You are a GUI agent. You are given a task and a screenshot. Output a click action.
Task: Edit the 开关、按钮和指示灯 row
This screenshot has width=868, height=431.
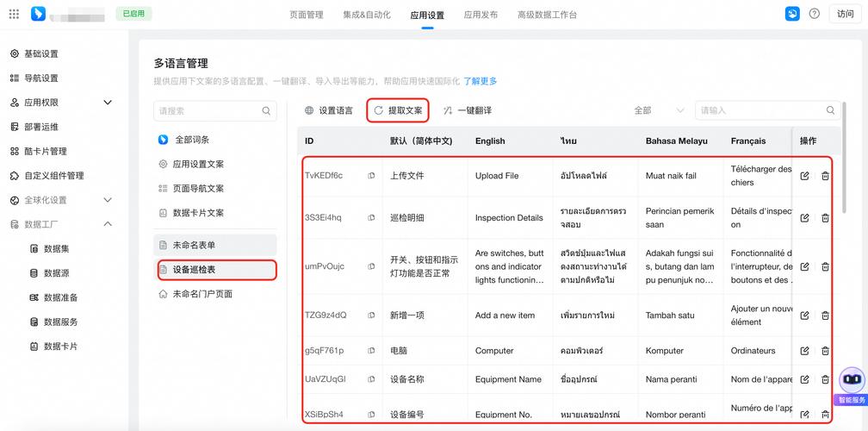pyautogui.click(x=805, y=266)
